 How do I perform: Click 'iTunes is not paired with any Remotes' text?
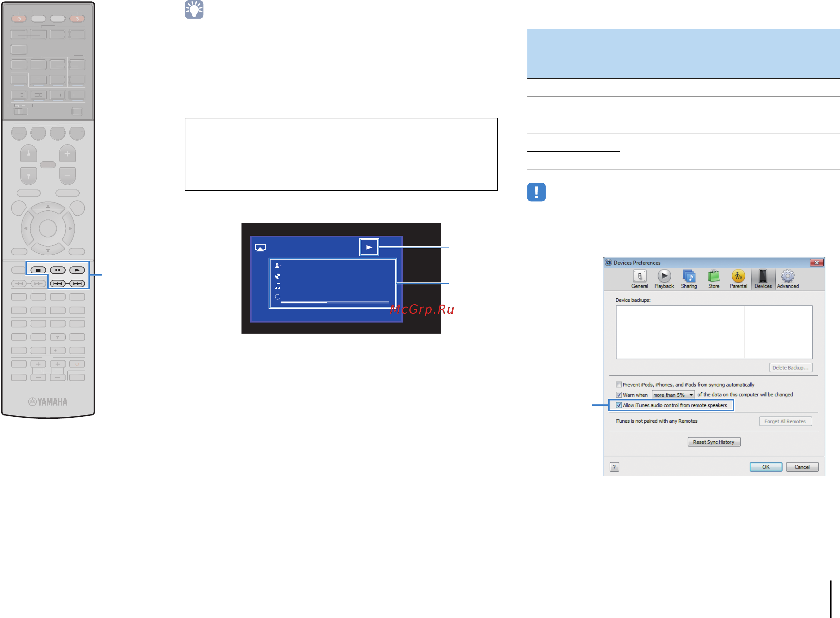pyautogui.click(x=657, y=421)
